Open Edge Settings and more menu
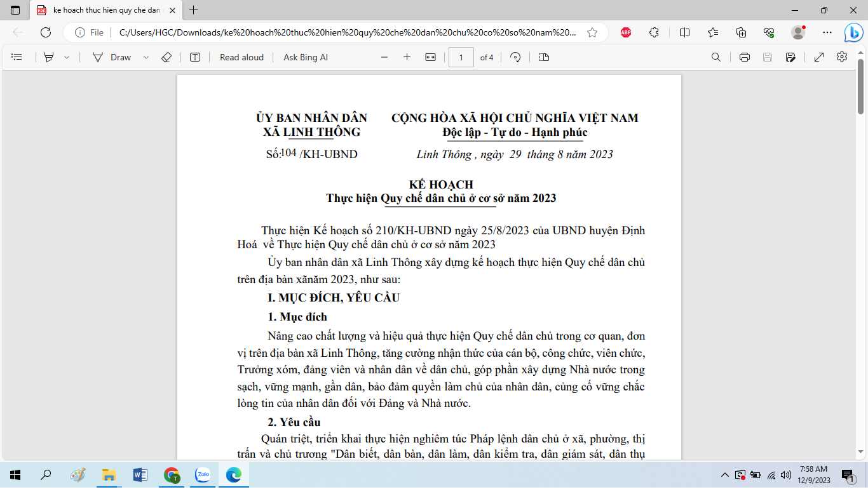This screenshot has height=499, width=868. click(827, 32)
